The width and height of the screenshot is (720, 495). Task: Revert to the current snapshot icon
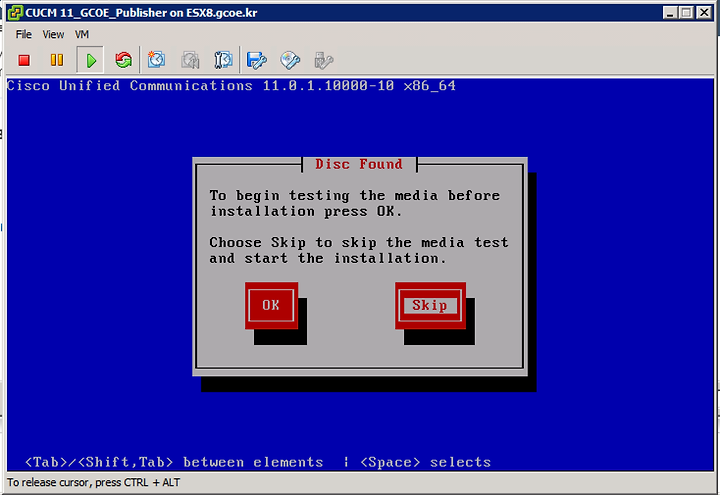tap(190, 60)
